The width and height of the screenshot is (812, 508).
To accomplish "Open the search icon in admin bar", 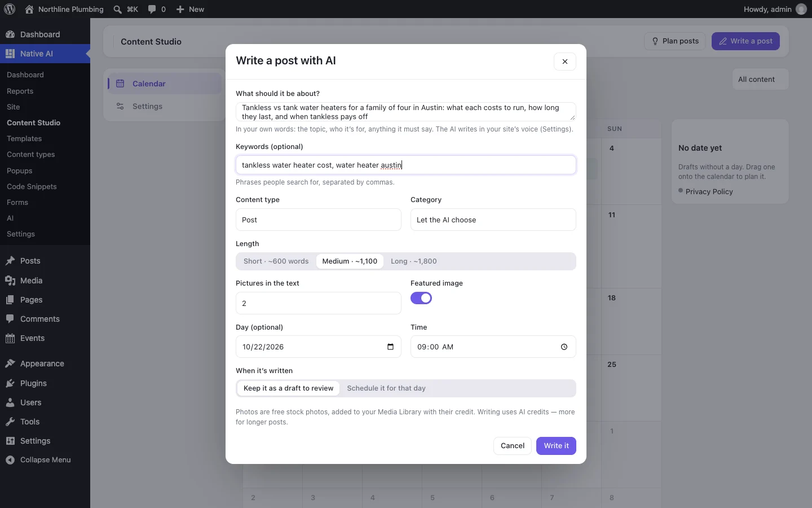I will click(x=117, y=9).
